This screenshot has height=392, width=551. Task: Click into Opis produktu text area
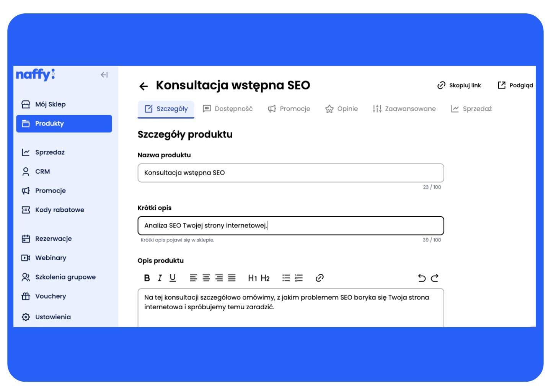pyautogui.click(x=291, y=308)
